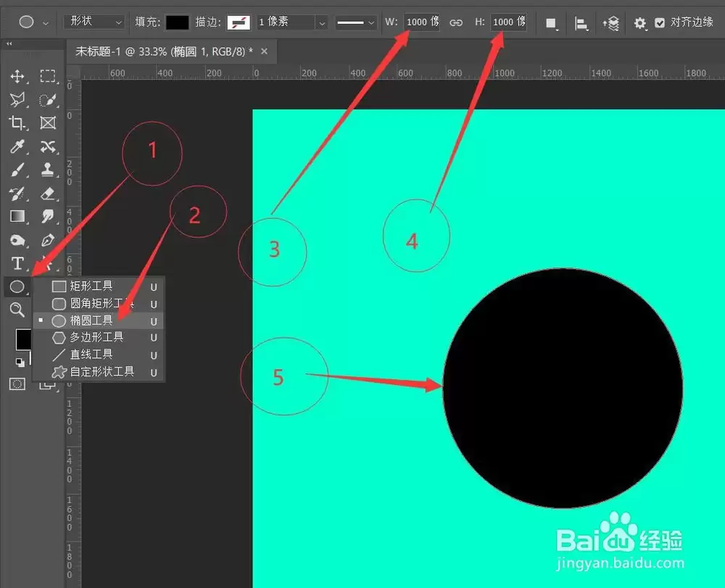The height and width of the screenshot is (588, 725).
Task: Select the Quick Selection tool
Action: click(x=48, y=99)
